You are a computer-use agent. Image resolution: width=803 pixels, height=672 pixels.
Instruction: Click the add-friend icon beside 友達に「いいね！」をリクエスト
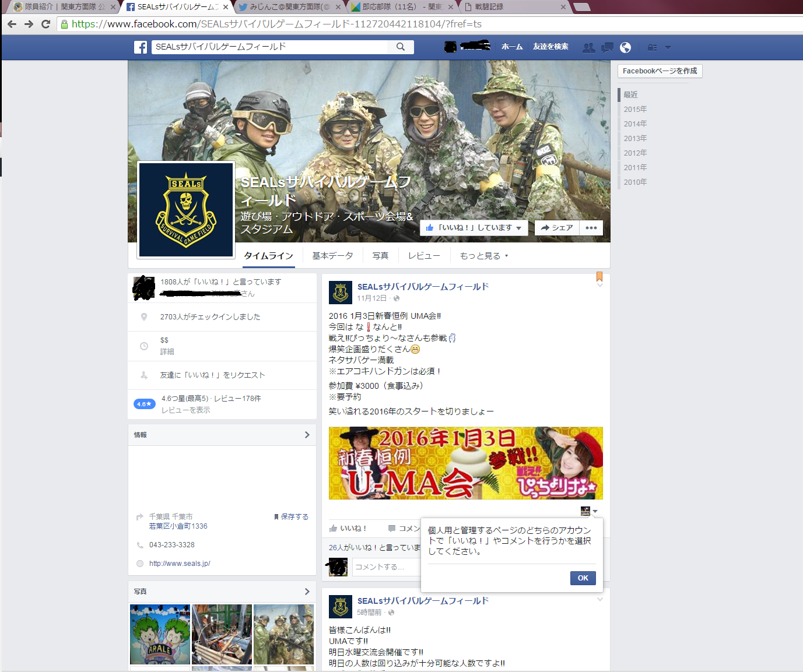click(144, 375)
